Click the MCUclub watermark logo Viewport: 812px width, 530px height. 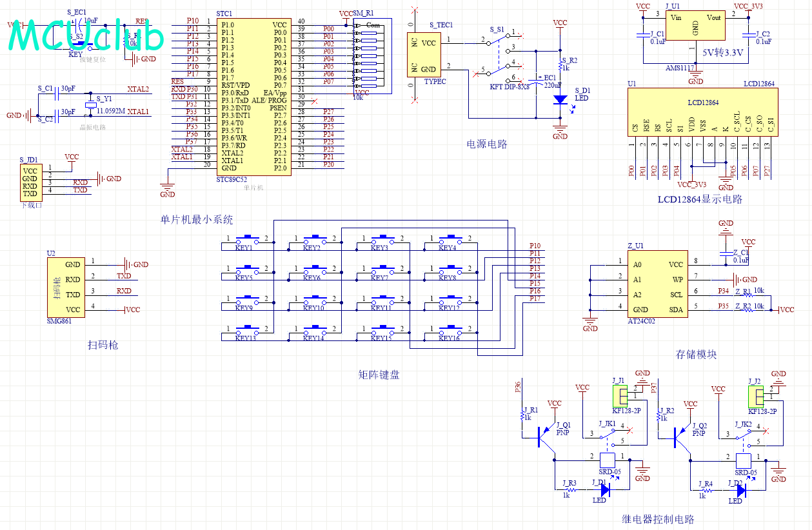point(86,35)
